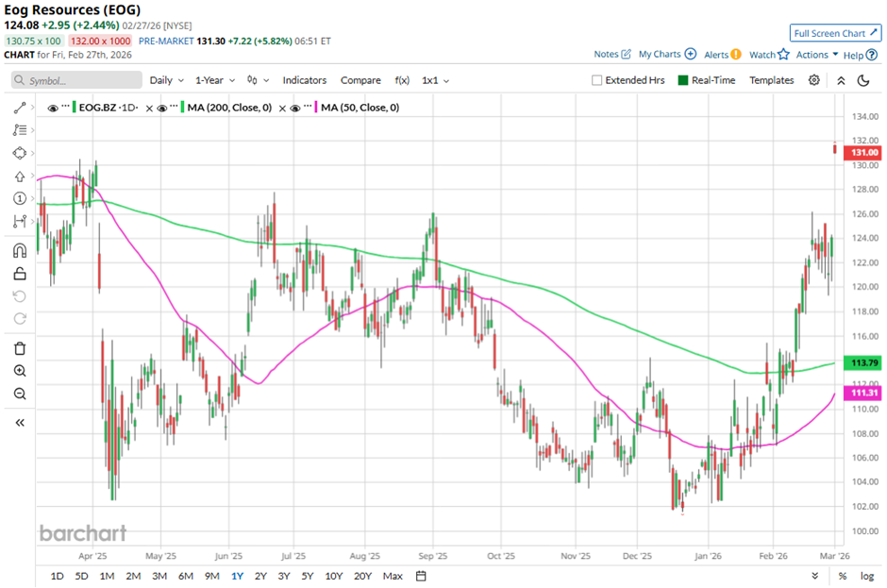Enable the Extended Hrs checkbox
The image size is (887, 588).
(596, 80)
